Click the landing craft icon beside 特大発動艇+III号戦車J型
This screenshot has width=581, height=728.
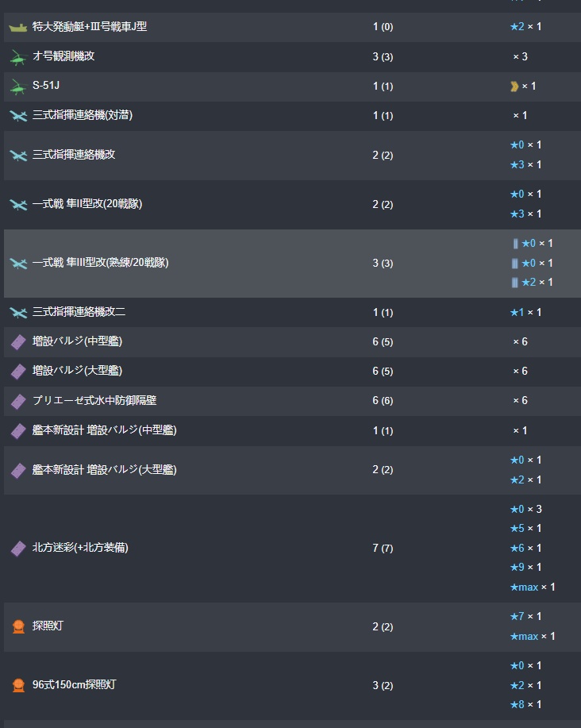click(x=18, y=27)
